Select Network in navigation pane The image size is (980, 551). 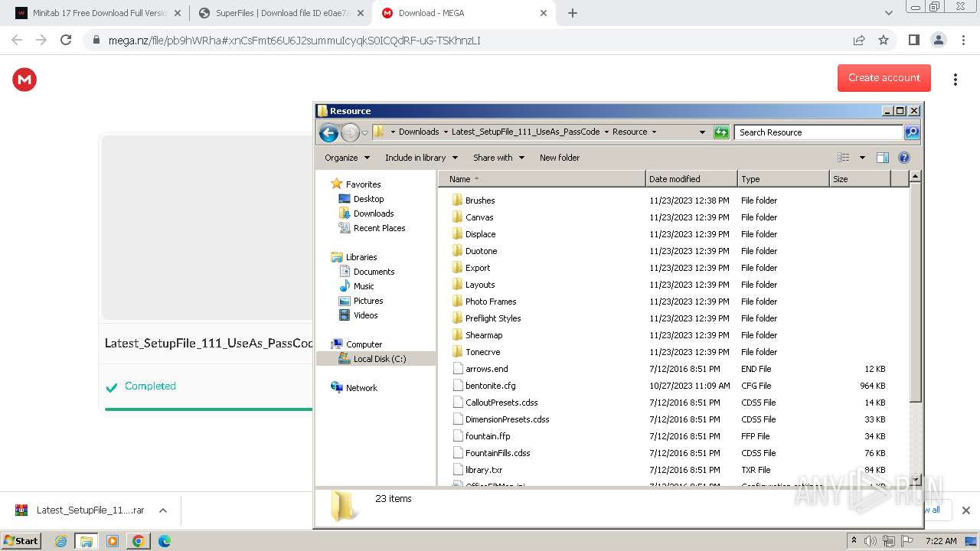pyautogui.click(x=361, y=388)
